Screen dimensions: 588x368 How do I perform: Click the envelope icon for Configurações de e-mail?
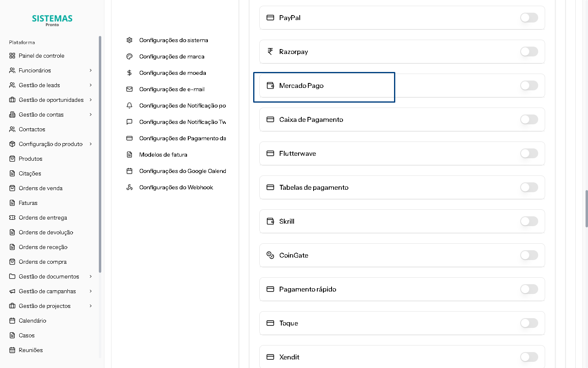[x=129, y=89]
